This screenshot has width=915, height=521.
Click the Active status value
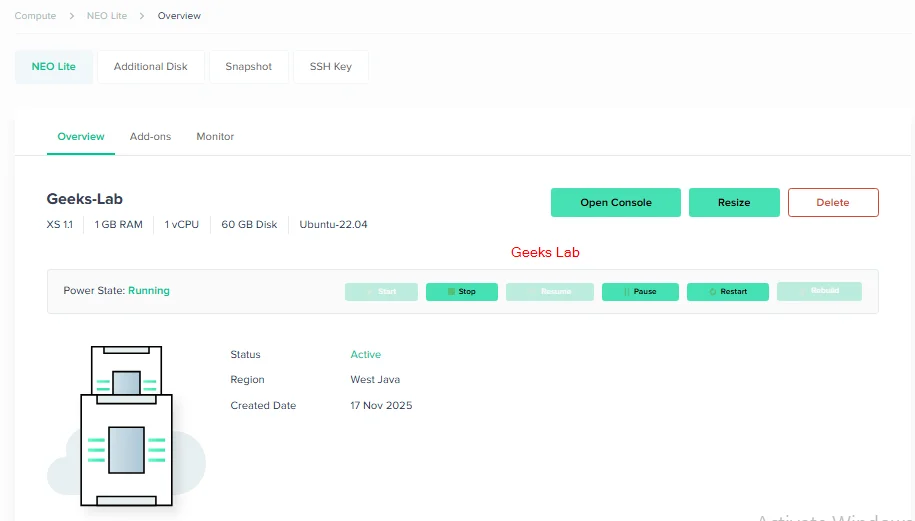365,355
